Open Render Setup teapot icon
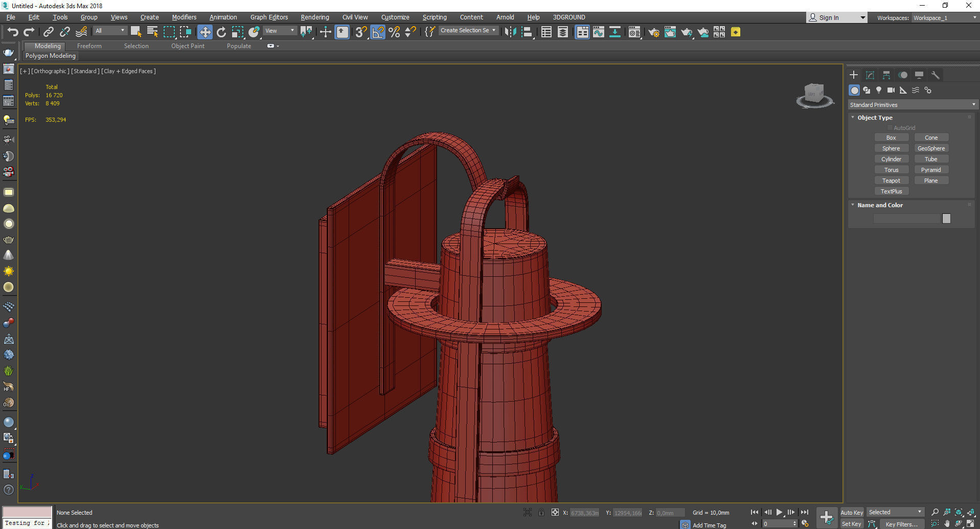 pos(653,32)
